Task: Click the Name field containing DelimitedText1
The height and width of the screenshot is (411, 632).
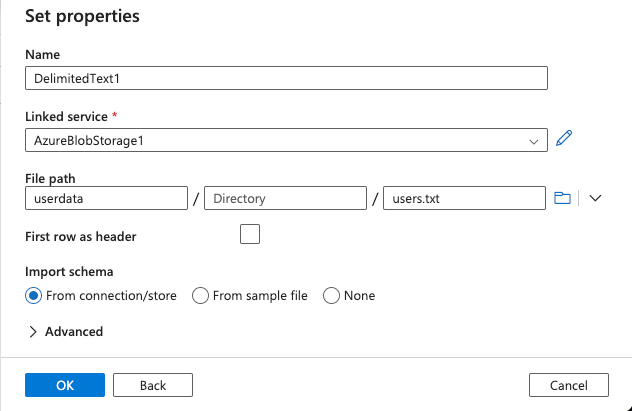Action: coord(286,78)
